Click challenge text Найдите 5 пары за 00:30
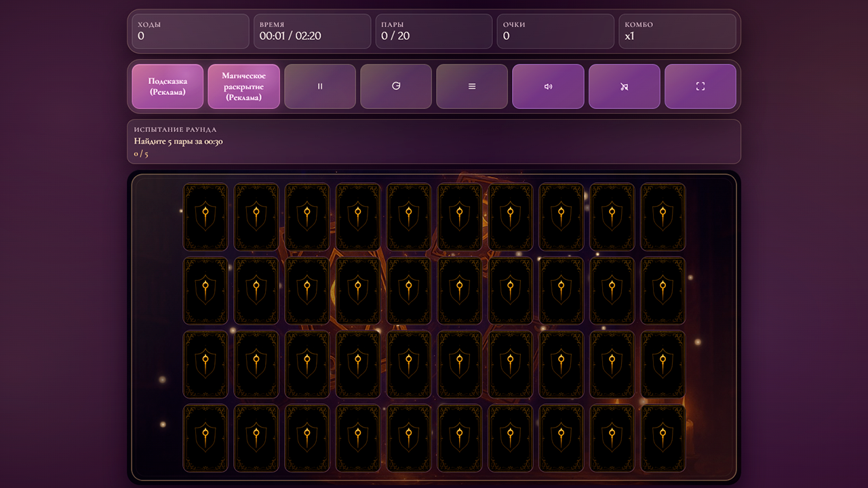 [178, 142]
